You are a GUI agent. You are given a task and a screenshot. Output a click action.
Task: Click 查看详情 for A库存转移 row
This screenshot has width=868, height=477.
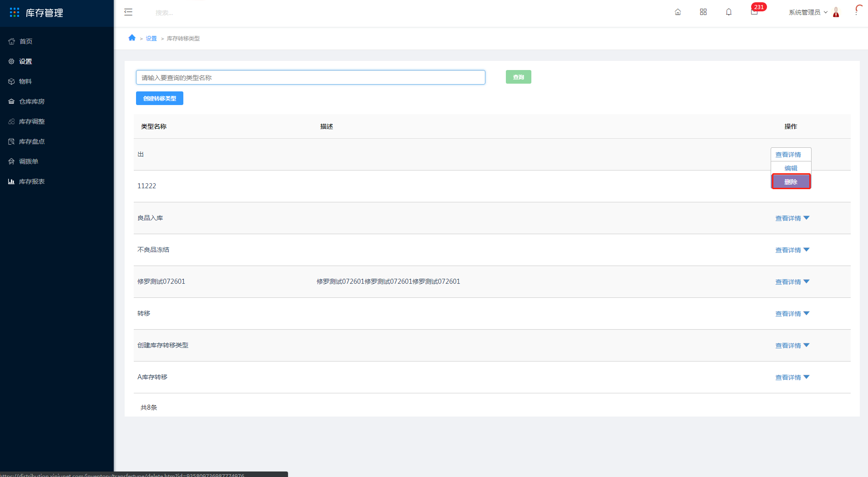pos(788,377)
